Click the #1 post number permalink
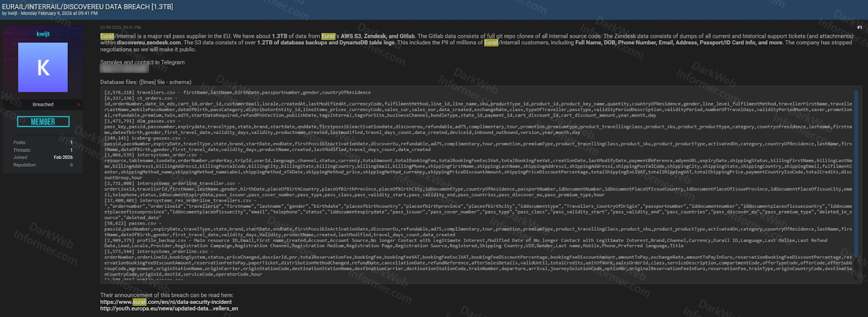Screen dimensions: 868x317 (x=859, y=27)
